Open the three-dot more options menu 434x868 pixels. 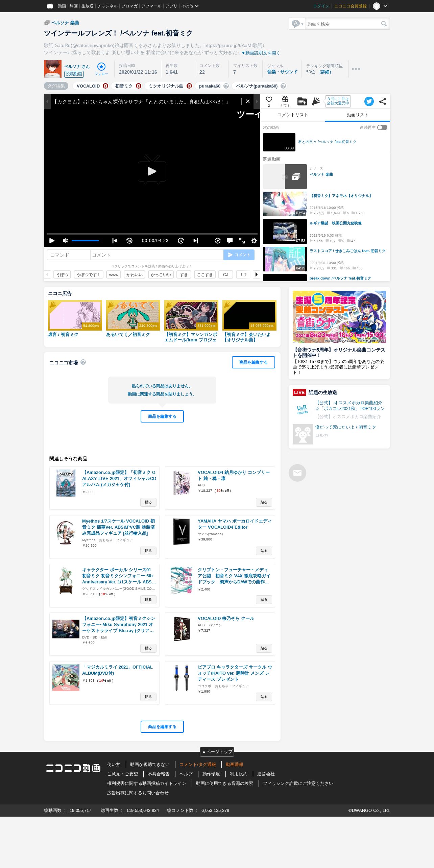[356, 69]
